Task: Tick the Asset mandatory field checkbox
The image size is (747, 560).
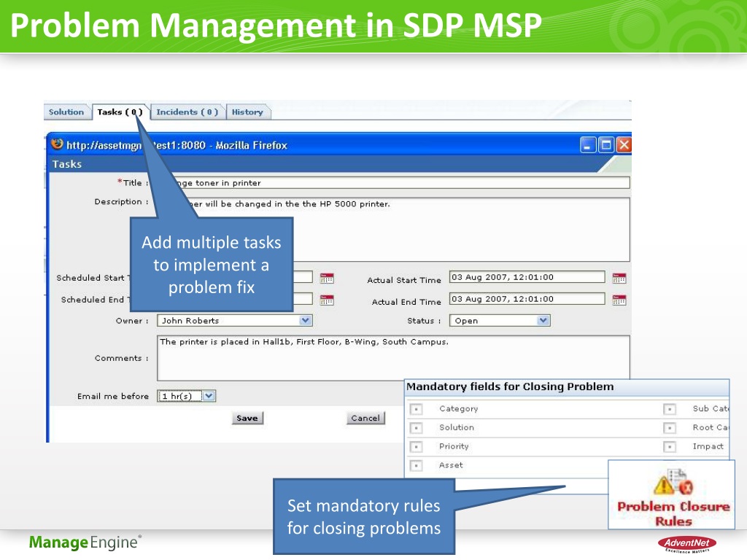Action: [416, 466]
